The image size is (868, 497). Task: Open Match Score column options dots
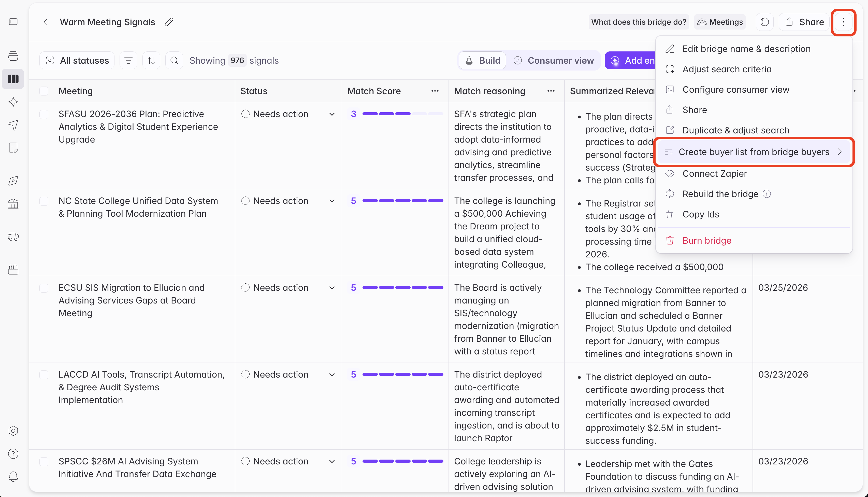coord(435,91)
